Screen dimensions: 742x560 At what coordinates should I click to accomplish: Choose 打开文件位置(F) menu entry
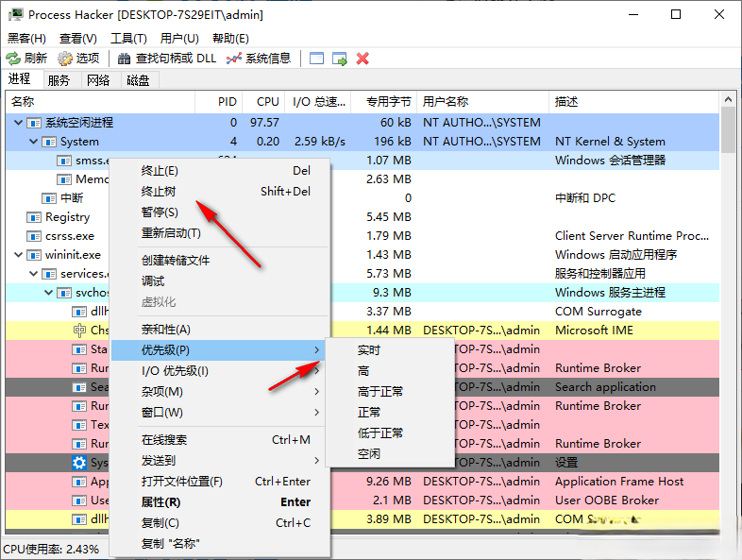pos(219,482)
